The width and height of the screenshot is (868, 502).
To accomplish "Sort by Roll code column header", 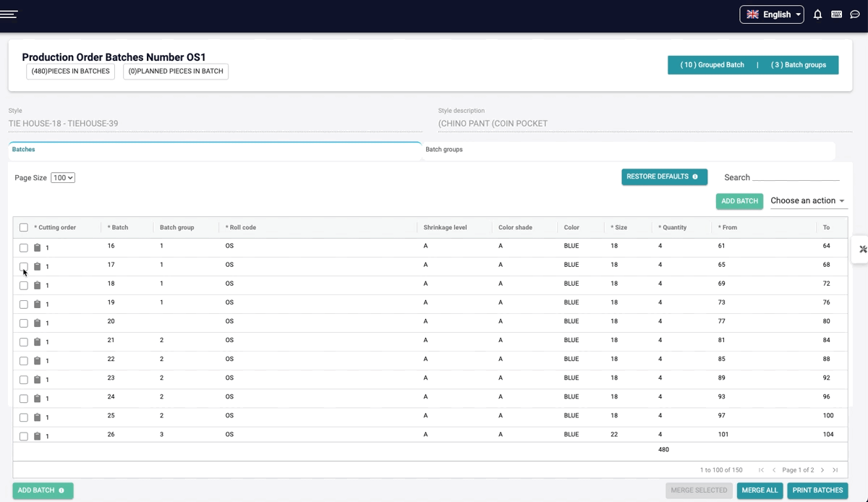I will click(241, 227).
